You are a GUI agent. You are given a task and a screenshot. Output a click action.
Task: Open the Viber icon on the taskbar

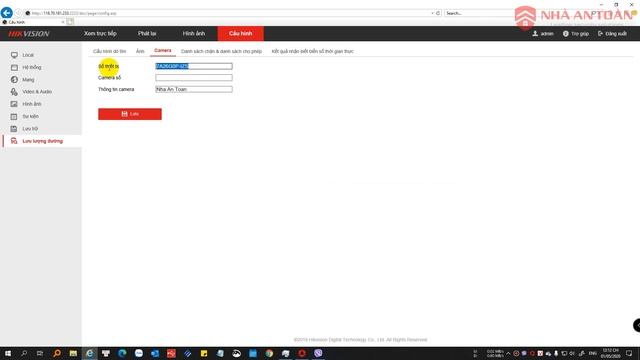[318, 353]
